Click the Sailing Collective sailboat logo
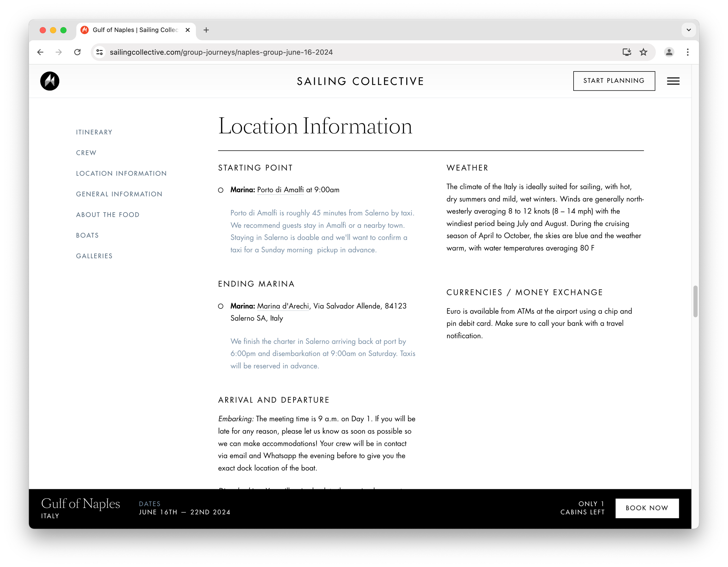This screenshot has width=728, height=567. [50, 81]
